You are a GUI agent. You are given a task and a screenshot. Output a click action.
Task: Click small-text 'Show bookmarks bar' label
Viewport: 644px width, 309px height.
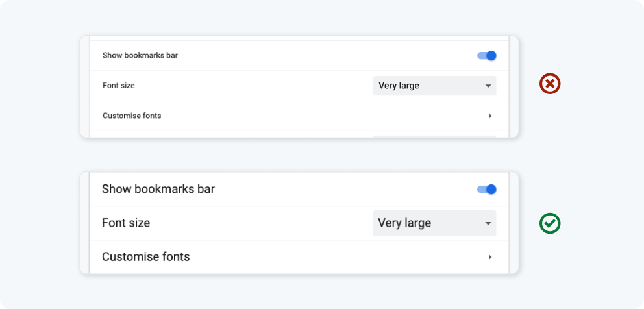140,56
